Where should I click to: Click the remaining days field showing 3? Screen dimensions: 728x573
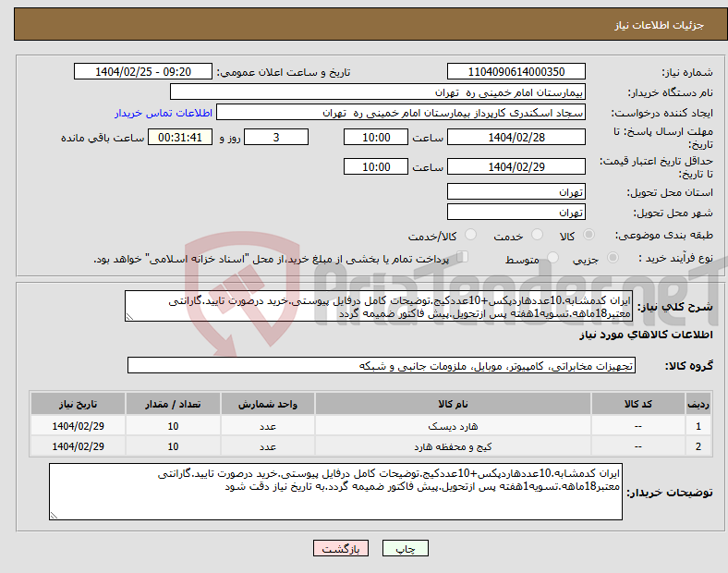point(276,138)
